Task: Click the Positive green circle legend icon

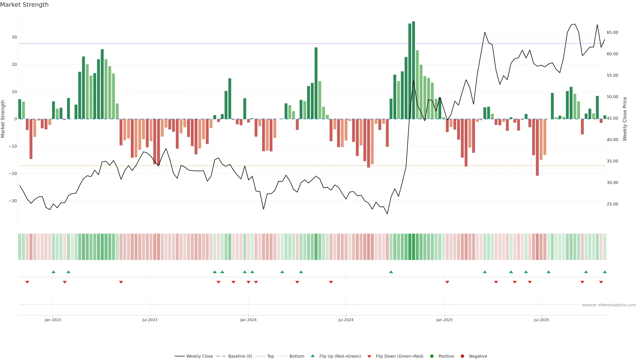Action: point(432,356)
